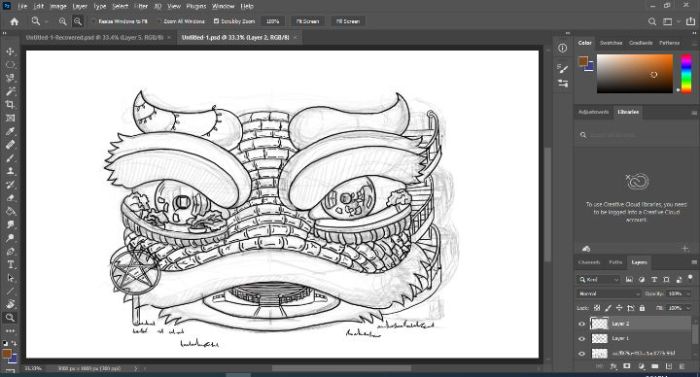Create a new layer

click(669, 366)
